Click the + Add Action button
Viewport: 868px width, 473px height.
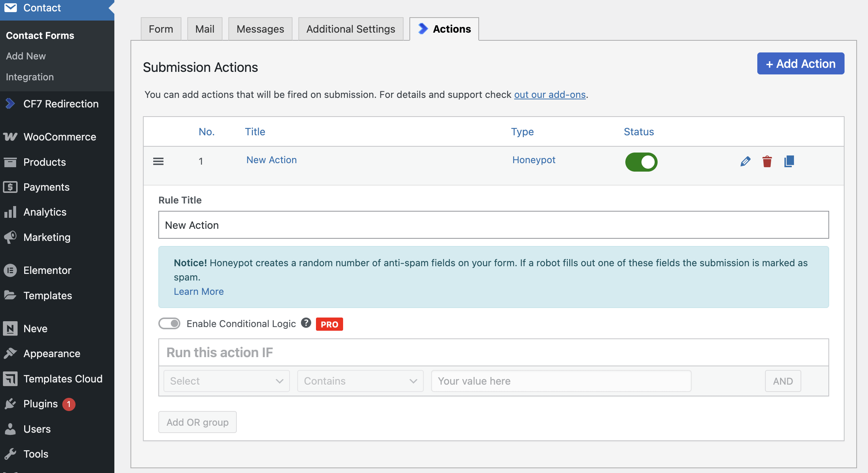[801, 64]
